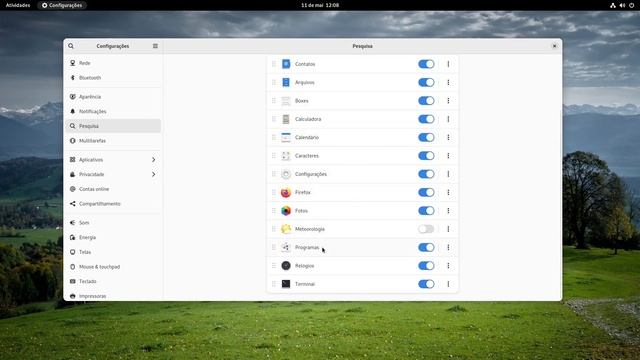Select Rede in the sidebar
The image size is (640, 360).
point(113,63)
